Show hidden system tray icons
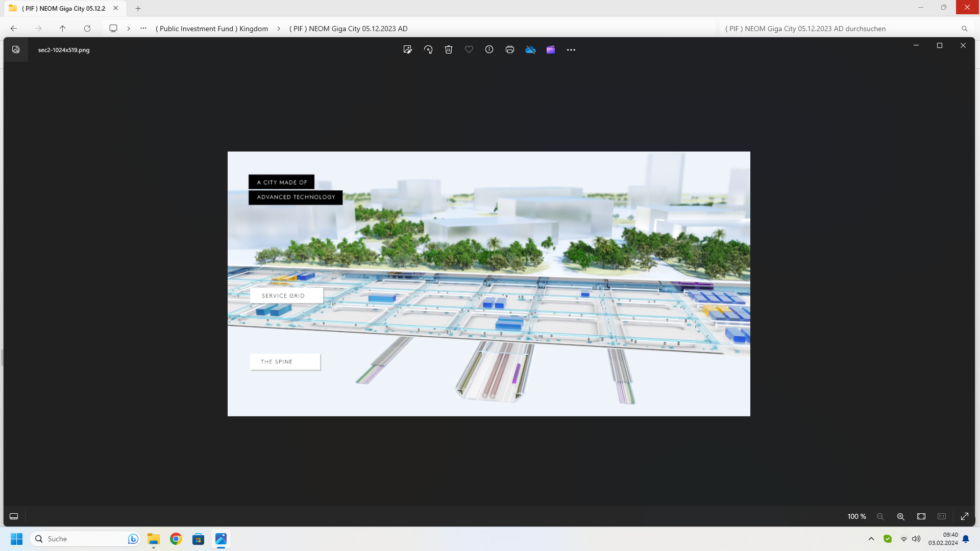This screenshot has width=980, height=551. (x=871, y=539)
